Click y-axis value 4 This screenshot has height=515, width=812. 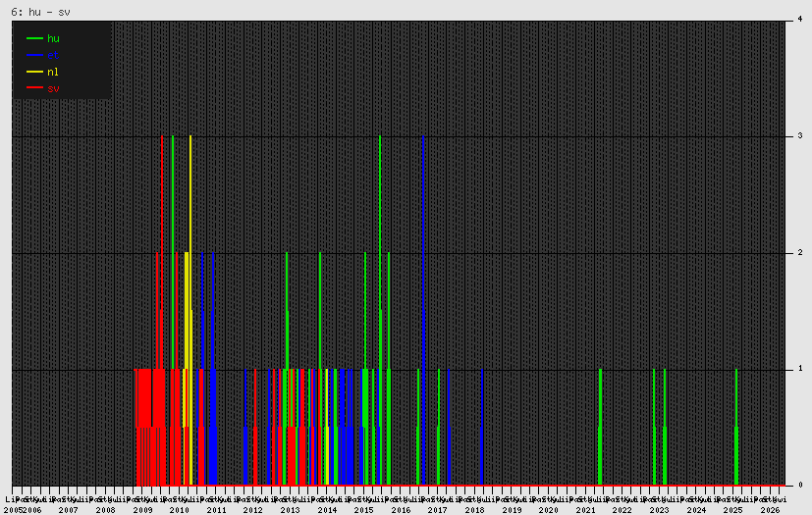800,20
